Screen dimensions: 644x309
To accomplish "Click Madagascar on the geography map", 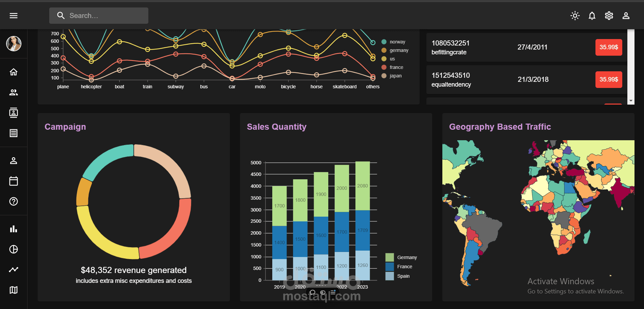I will (x=587, y=237).
